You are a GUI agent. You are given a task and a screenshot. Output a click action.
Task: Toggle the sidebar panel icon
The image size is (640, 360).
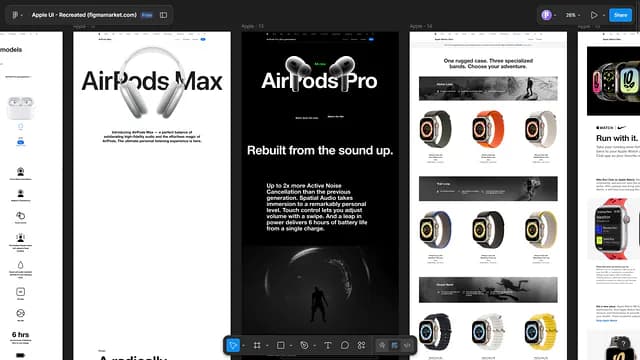(163, 15)
